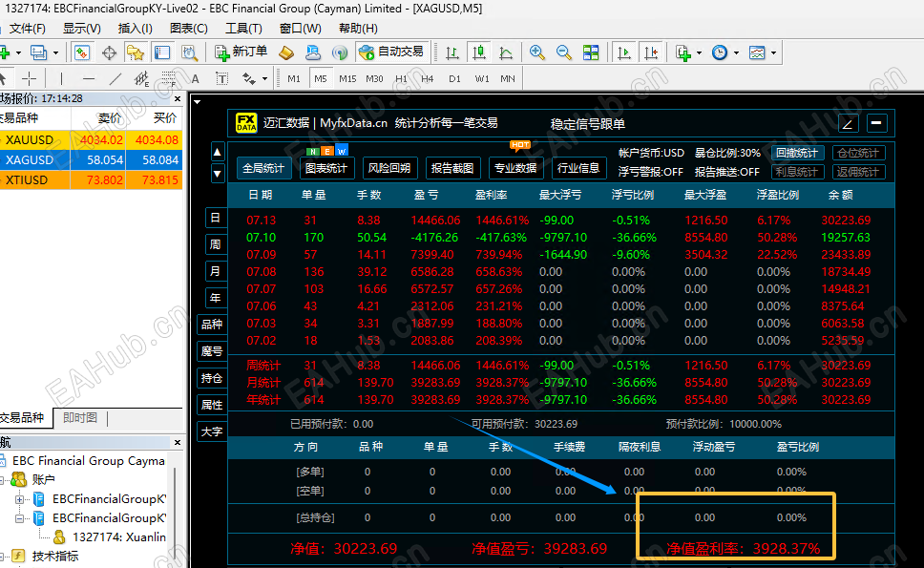The height and width of the screenshot is (568, 924).
Task: Expand the first EBCFinancialGroupKY account node
Action: click(x=19, y=499)
